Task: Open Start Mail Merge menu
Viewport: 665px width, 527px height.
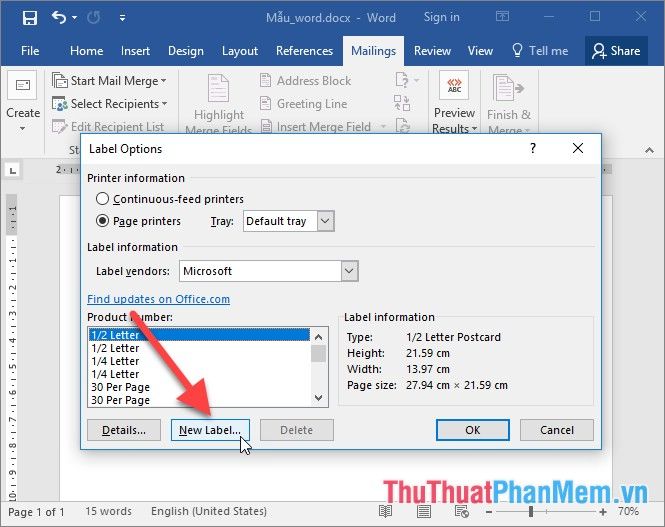Action: pos(109,81)
